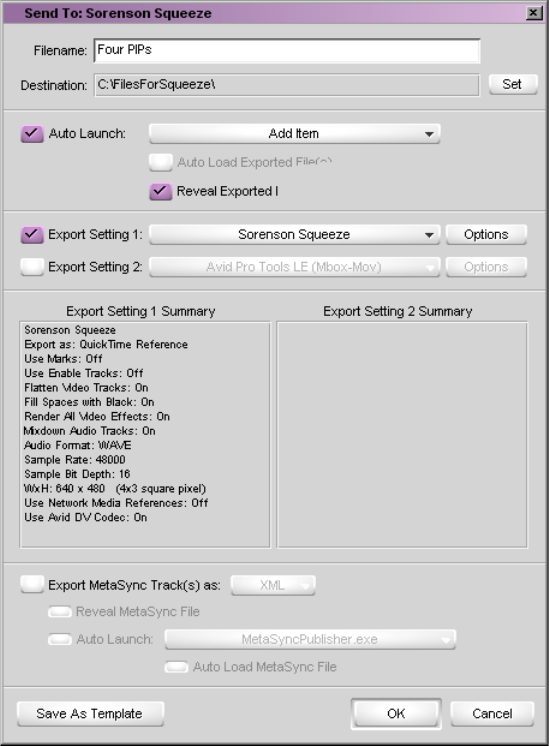549x746 pixels.
Task: Open the Avid Pro Tools LE (Mbox-Mov) dropdown
Action: [294, 267]
